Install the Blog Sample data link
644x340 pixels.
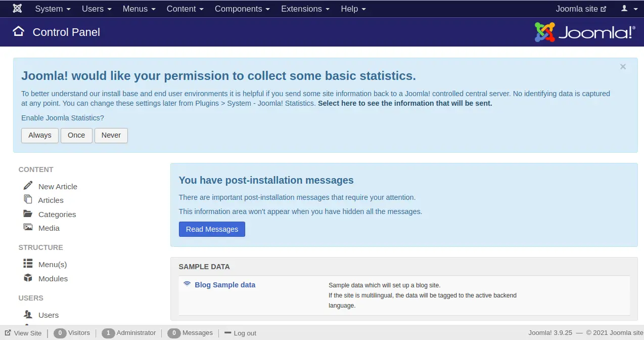pos(225,285)
